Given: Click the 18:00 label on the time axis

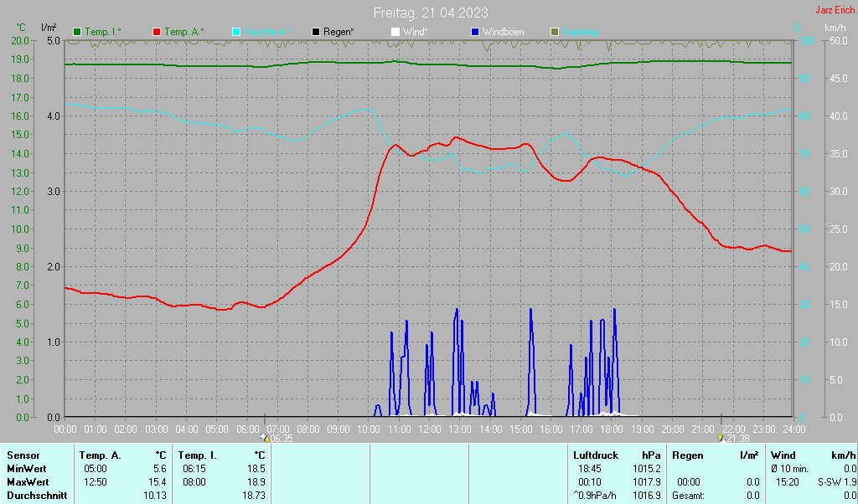Looking at the screenshot, I should (612, 429).
